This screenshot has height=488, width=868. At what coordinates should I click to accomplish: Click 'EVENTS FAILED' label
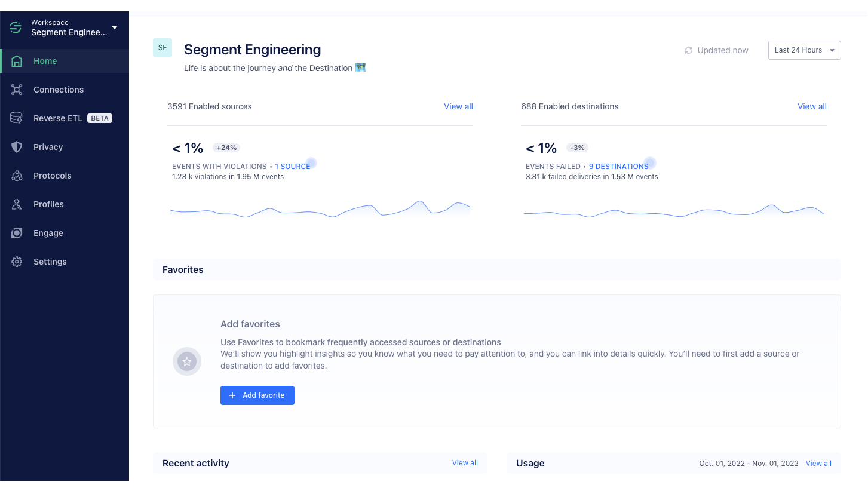click(553, 167)
